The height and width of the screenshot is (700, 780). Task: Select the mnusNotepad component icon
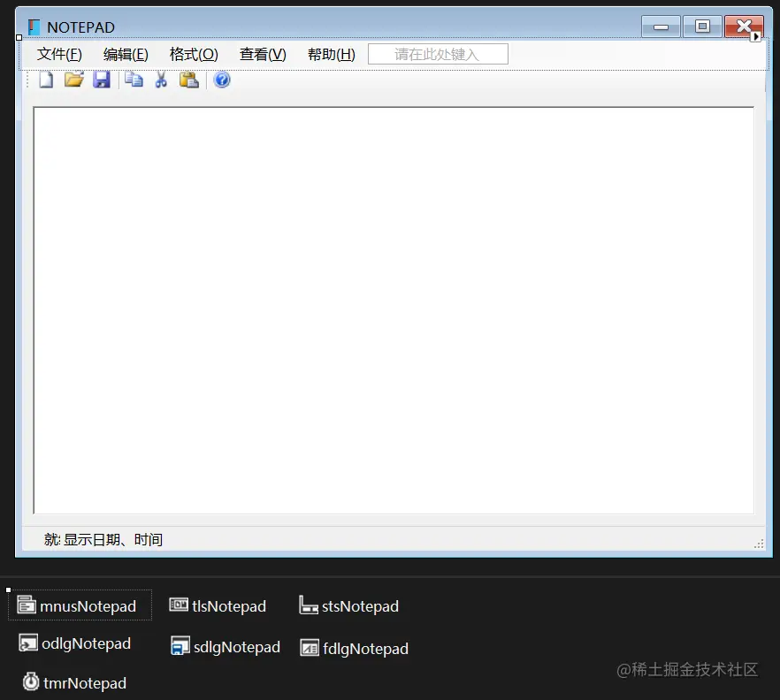point(27,605)
